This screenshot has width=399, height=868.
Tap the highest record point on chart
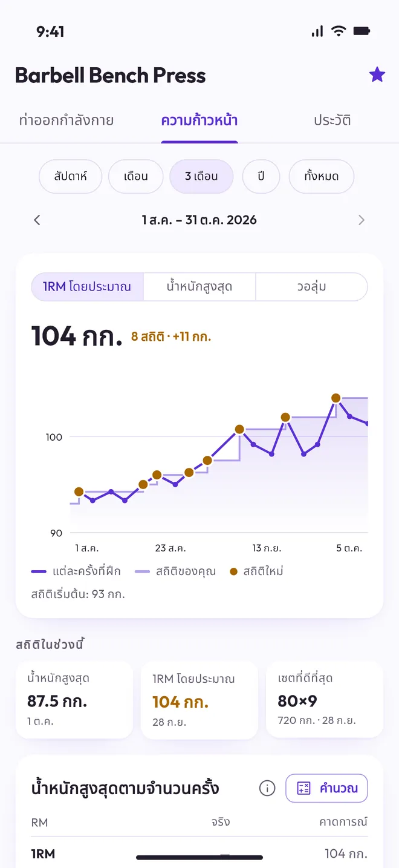click(336, 398)
